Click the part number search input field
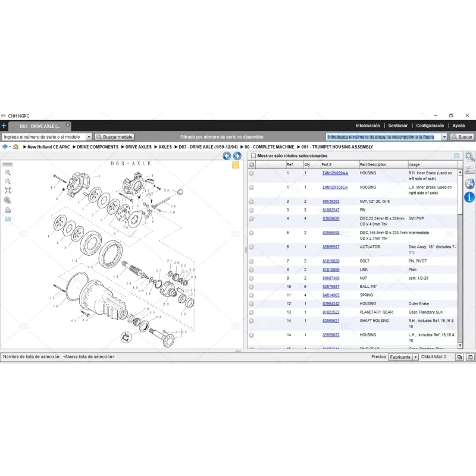Image resolution: width=476 pixels, height=476 pixels. [x=381, y=137]
